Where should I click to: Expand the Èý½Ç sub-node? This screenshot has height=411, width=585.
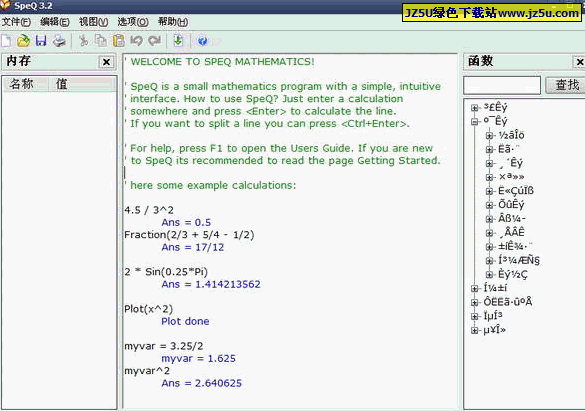(x=489, y=274)
